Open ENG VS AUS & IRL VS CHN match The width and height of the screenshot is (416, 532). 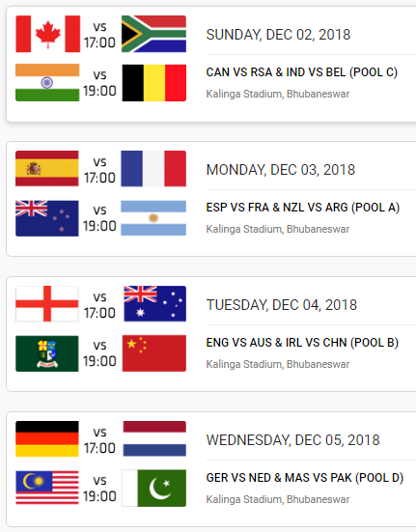(302, 343)
